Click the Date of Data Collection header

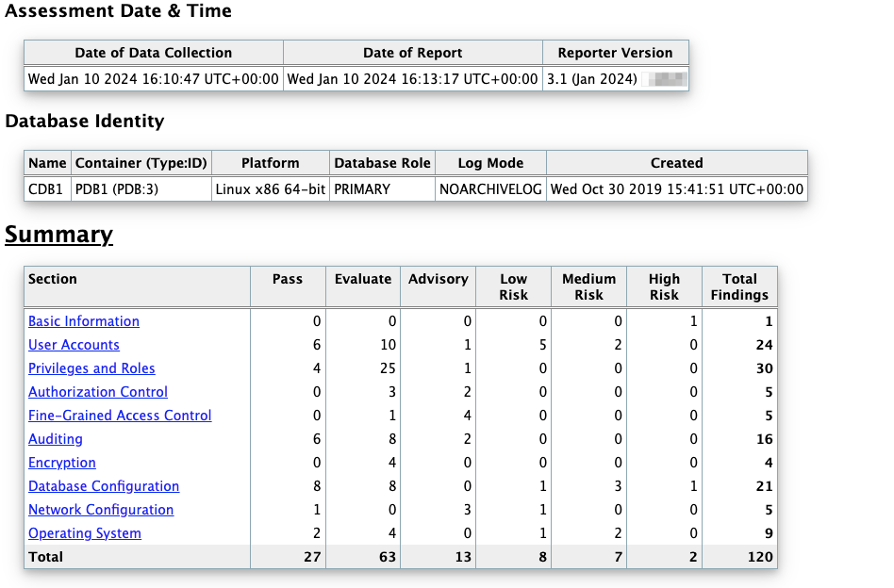pos(154,53)
